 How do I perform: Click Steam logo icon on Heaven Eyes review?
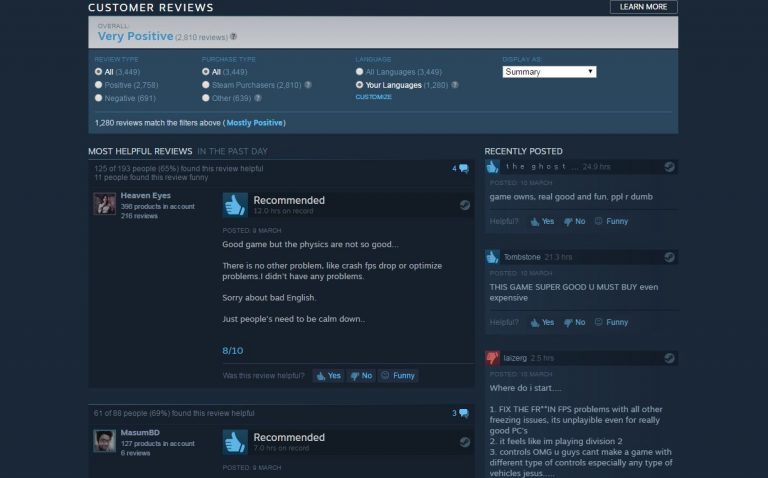[x=465, y=205]
